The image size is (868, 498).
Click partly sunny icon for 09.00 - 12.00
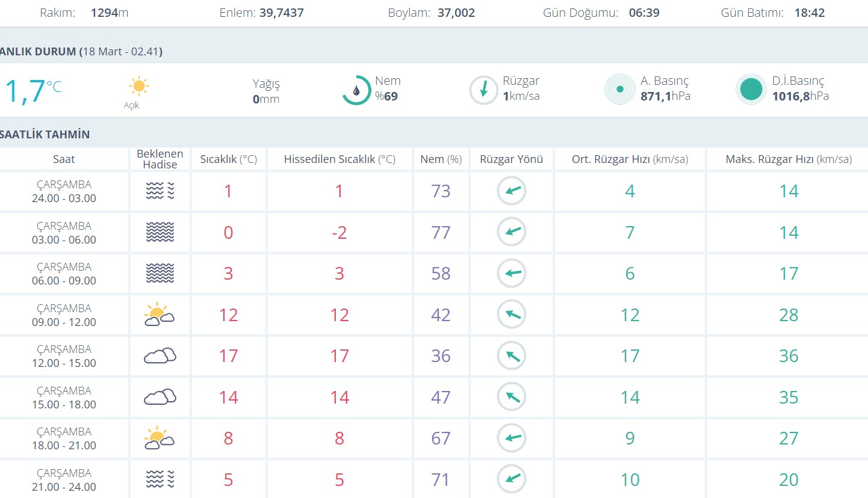pyautogui.click(x=160, y=315)
